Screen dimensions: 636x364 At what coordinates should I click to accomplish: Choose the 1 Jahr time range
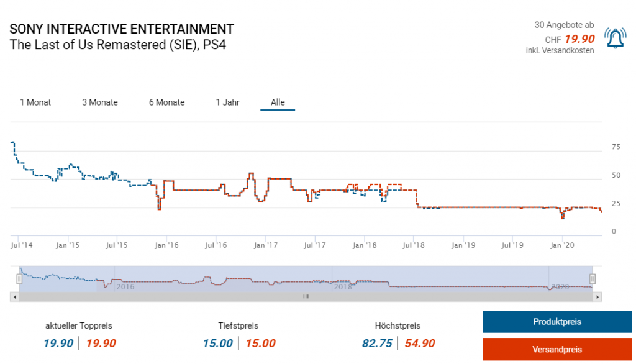click(227, 102)
